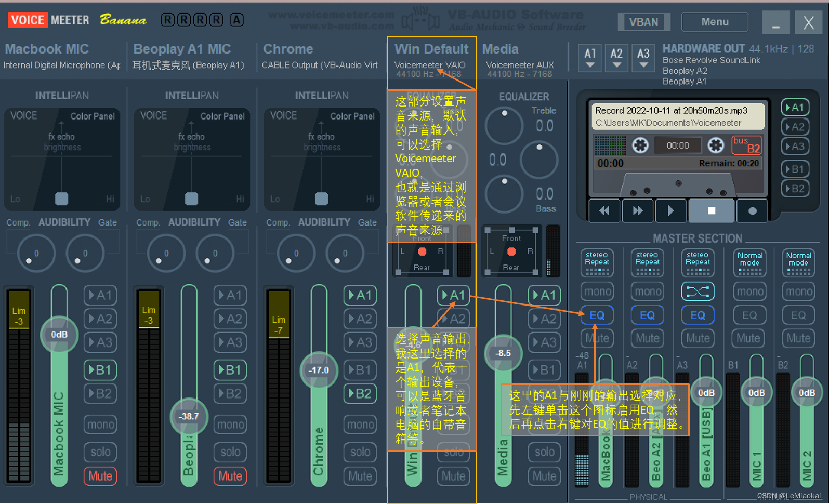Image resolution: width=829 pixels, height=504 pixels.
Task: Click the red bus B2 recorder indicator
Action: [x=747, y=145]
